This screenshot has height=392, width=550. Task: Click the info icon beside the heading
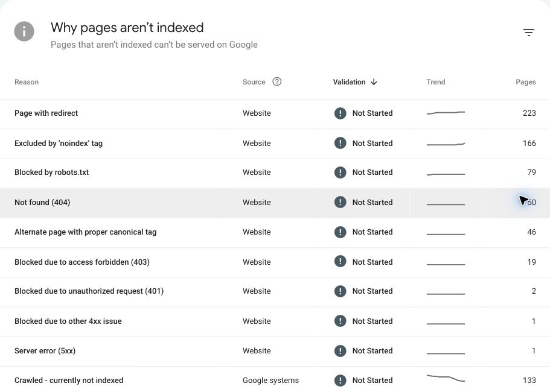pyautogui.click(x=24, y=31)
